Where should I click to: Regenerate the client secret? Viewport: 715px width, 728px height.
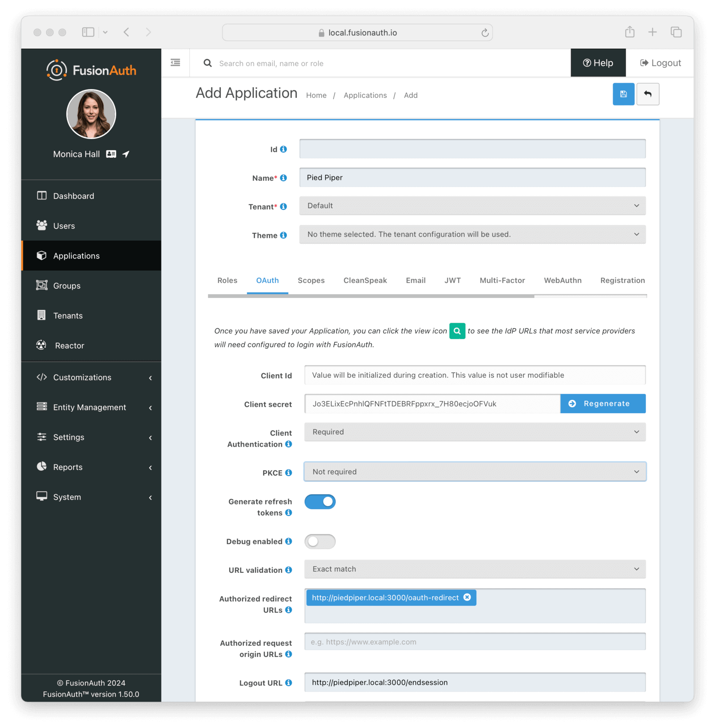point(602,403)
